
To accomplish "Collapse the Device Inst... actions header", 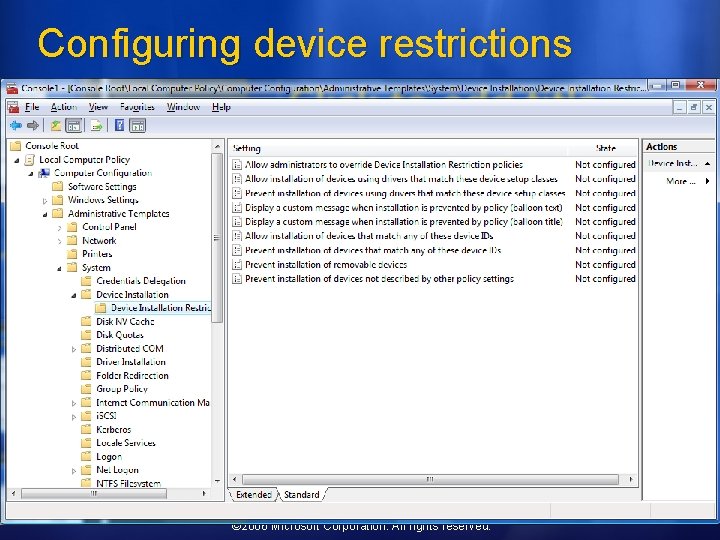I will (707, 163).
